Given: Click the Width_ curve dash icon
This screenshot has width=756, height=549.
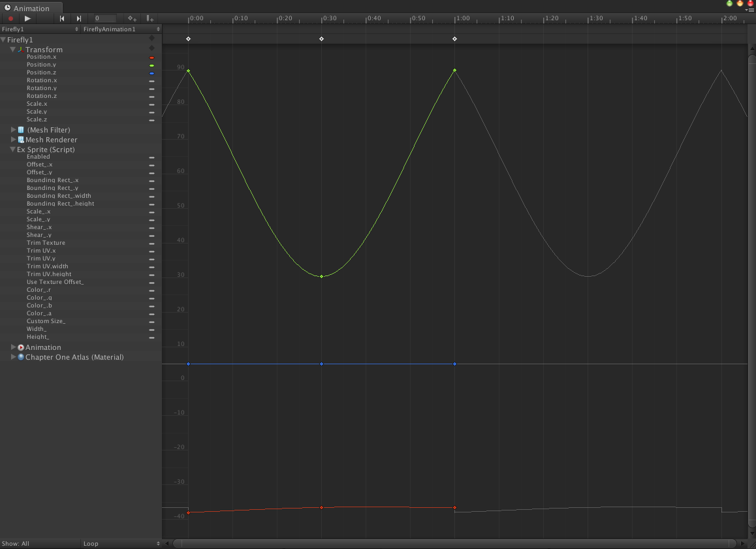Looking at the screenshot, I should coord(151,330).
